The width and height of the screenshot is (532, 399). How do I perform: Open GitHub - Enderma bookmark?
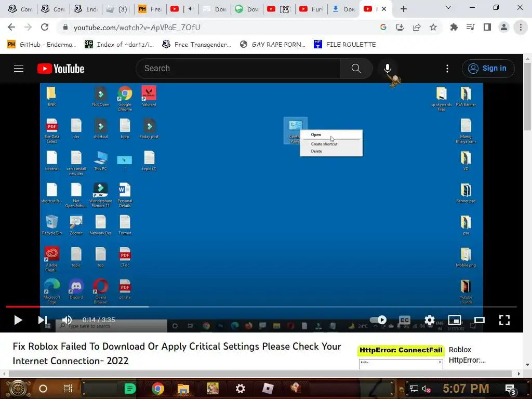[42, 45]
